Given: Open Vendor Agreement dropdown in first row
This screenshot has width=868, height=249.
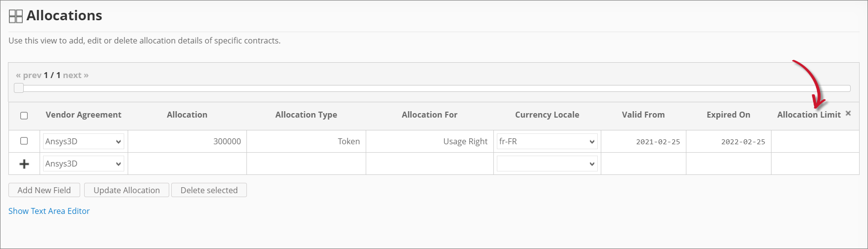Looking at the screenshot, I should [83, 142].
